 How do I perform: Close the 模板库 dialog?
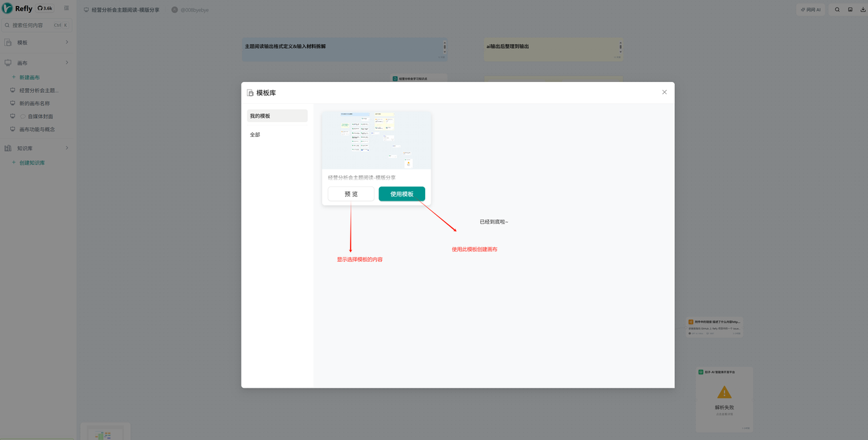(664, 92)
